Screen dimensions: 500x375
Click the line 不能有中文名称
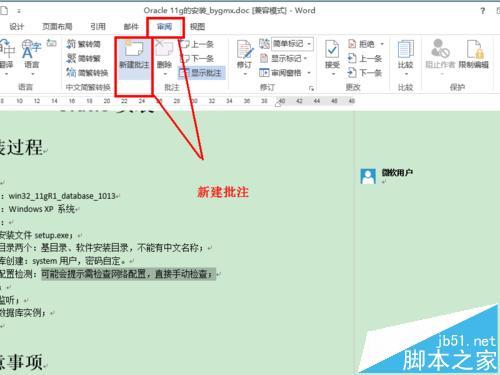(102, 248)
